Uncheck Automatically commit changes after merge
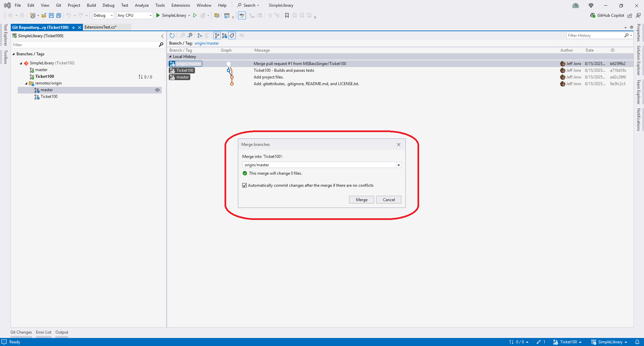This screenshot has height=346, width=644. 245,185
